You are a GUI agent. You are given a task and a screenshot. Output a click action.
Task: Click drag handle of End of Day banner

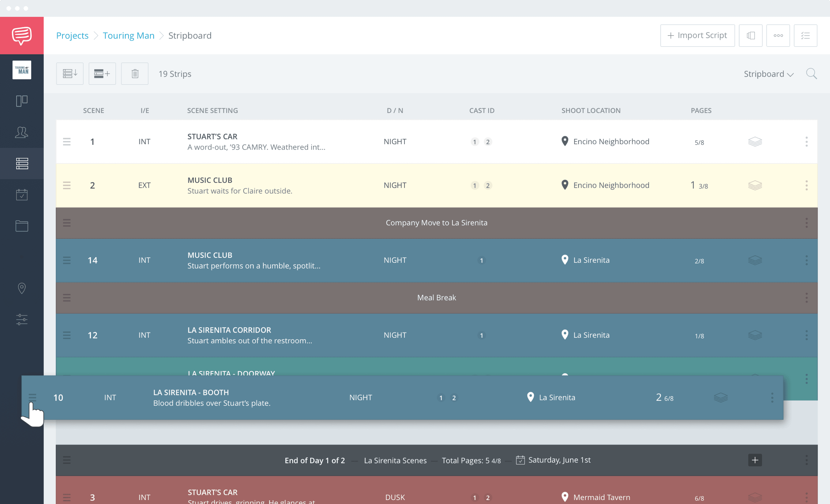[x=67, y=460]
